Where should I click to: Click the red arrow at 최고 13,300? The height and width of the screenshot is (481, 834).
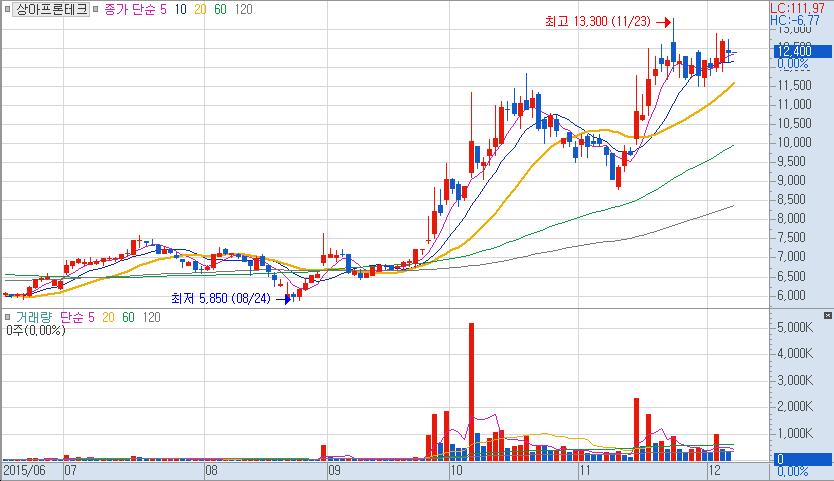661,22
